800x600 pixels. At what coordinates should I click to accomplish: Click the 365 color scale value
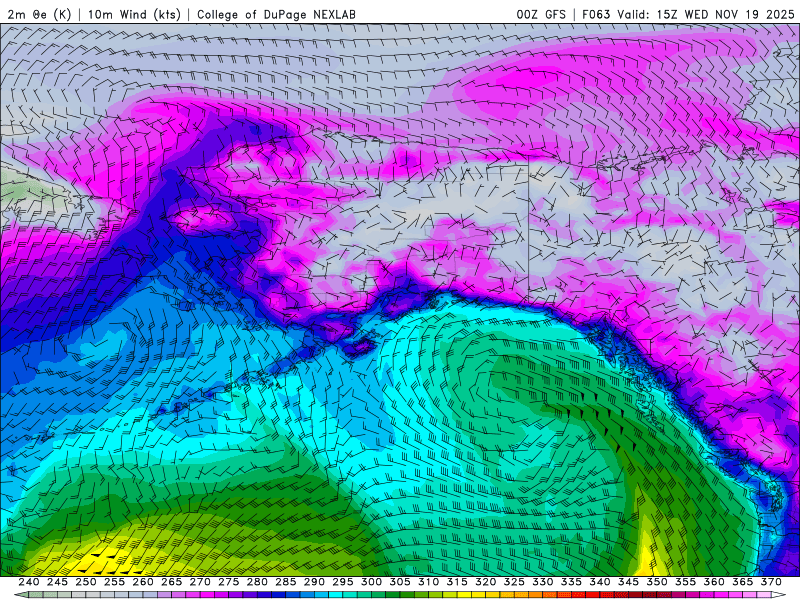pyautogui.click(x=743, y=582)
